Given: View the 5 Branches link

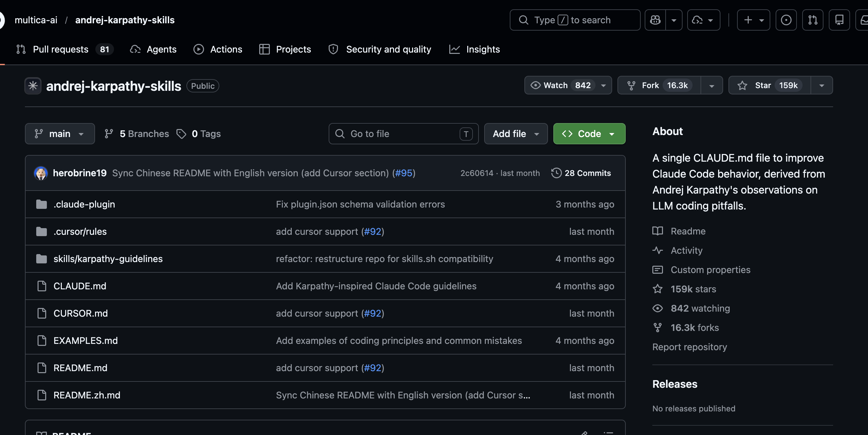Looking at the screenshot, I should point(137,134).
